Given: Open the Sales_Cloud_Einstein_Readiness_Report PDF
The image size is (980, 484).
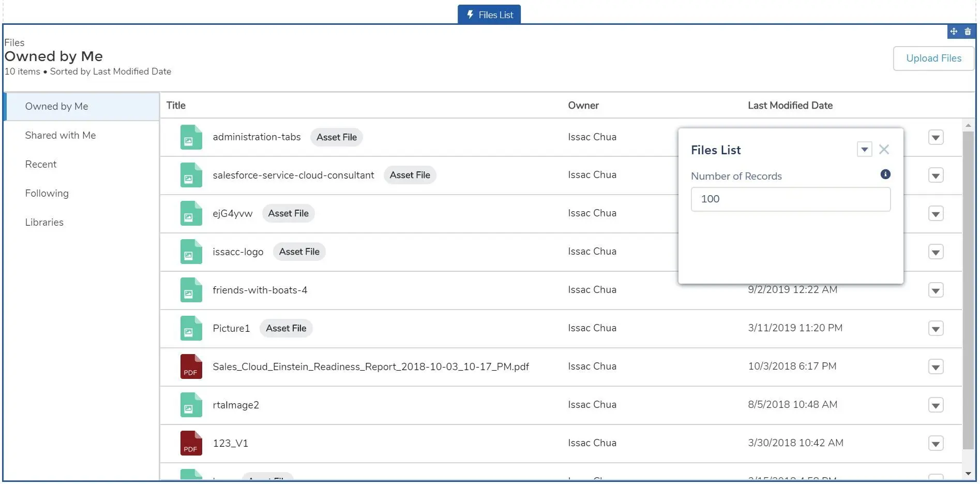Looking at the screenshot, I should coord(371,367).
